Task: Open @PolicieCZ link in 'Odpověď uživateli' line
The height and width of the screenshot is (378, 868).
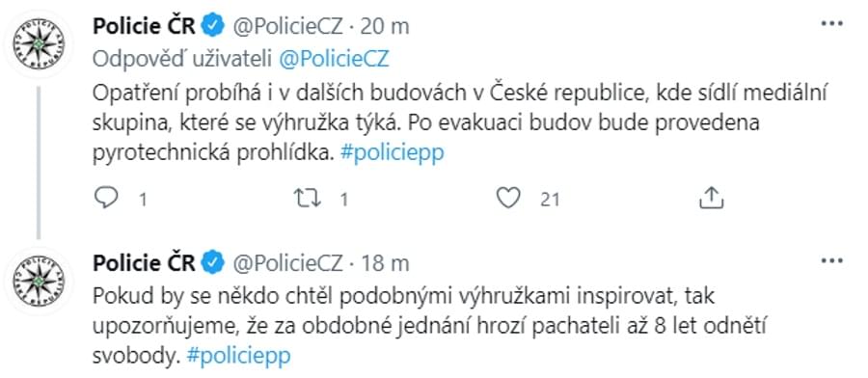Action: pos(334,59)
